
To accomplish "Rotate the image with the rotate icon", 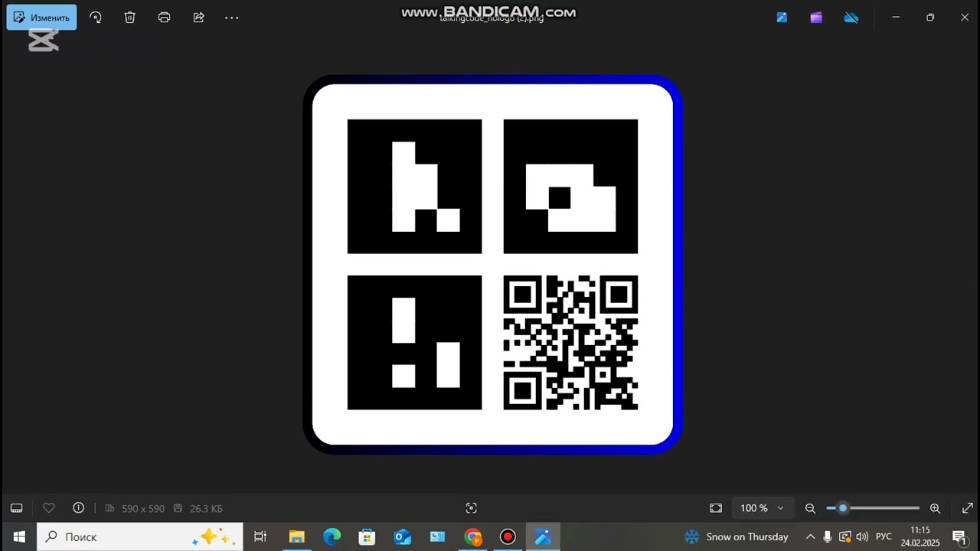I will 96,17.
